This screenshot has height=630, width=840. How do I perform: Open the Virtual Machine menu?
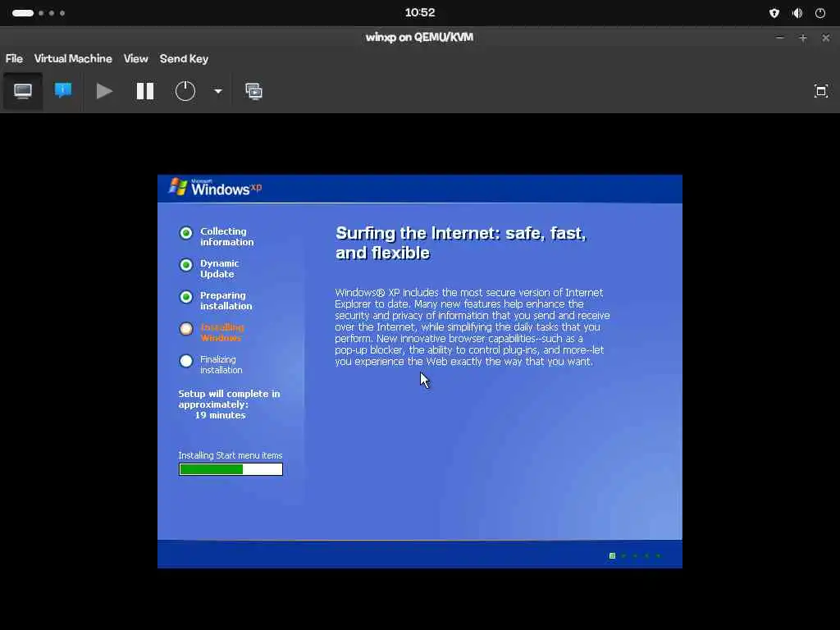[73, 58]
